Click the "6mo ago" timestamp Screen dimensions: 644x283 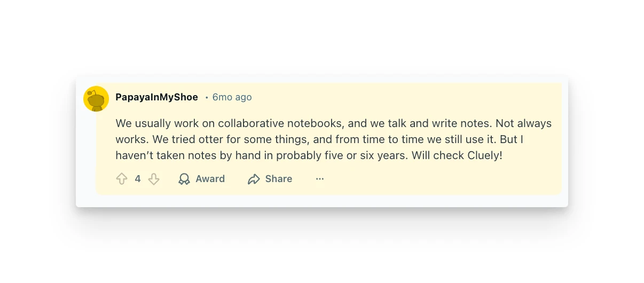pos(232,97)
